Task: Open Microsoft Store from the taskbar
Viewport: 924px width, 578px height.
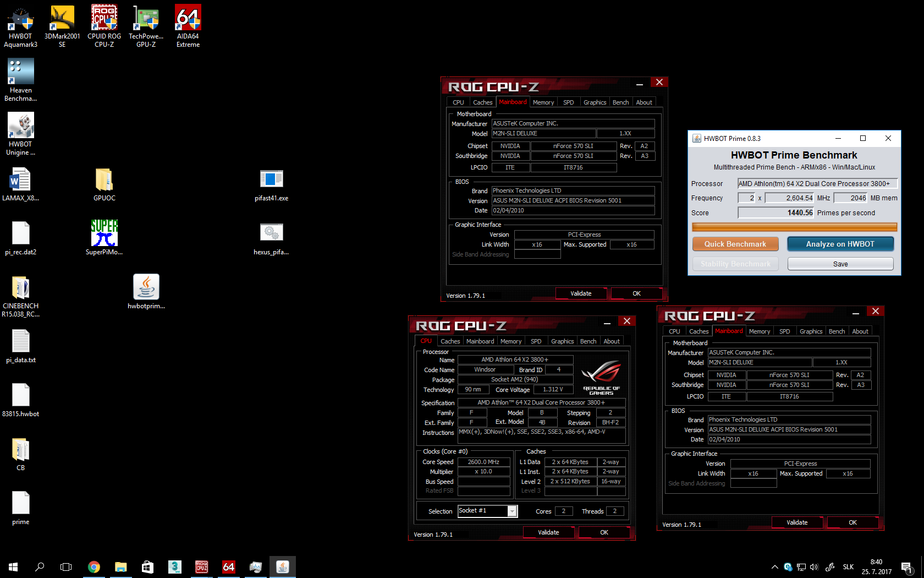Action: point(148,567)
